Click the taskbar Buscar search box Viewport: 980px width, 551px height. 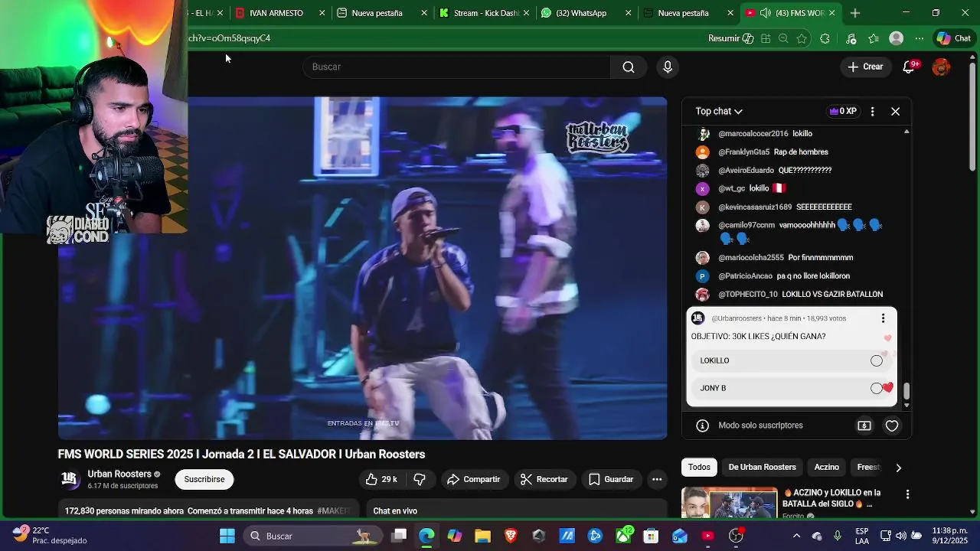pos(312,536)
